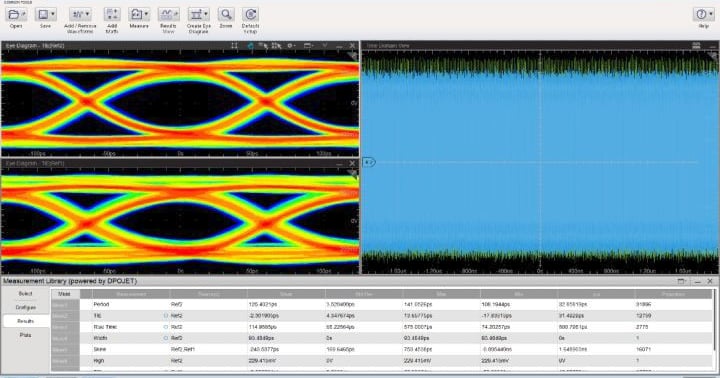This screenshot has height=378, width=720.
Task: Click the Meas column header
Action: tap(65, 293)
